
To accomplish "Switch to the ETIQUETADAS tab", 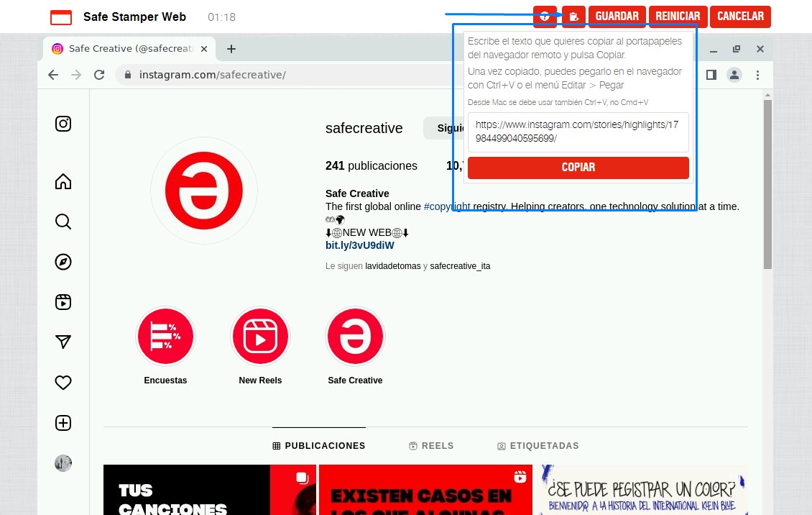I will [538, 445].
